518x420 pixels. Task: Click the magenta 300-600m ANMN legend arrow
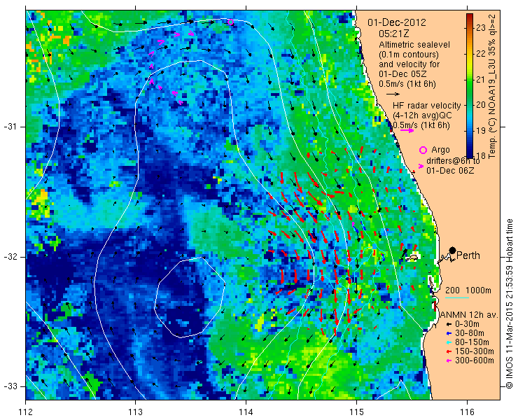pos(449,360)
